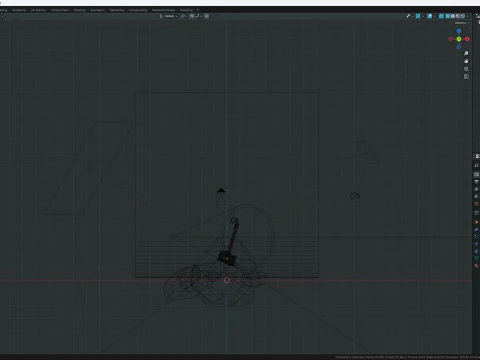This screenshot has width=480, height=360.
Task: Switch to the Texture Paint workspace
Action: click(60, 10)
